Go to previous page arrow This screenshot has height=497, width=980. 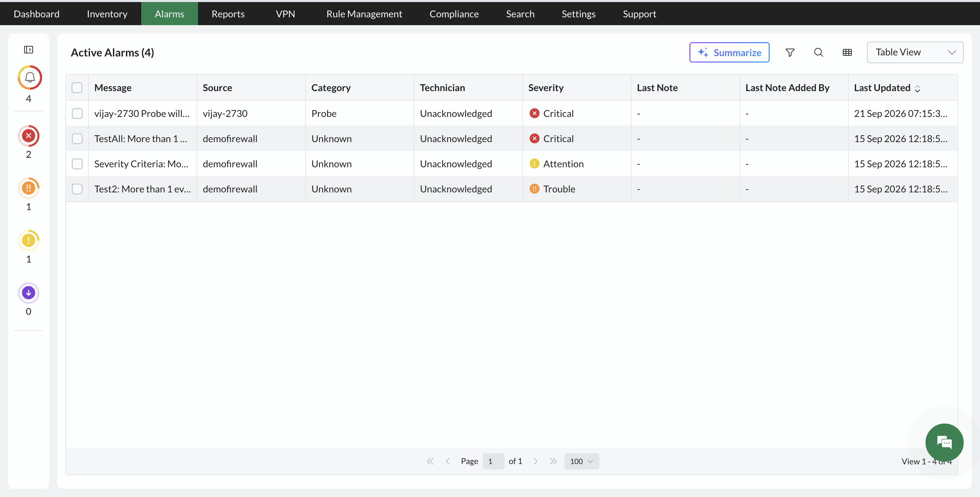coord(448,461)
